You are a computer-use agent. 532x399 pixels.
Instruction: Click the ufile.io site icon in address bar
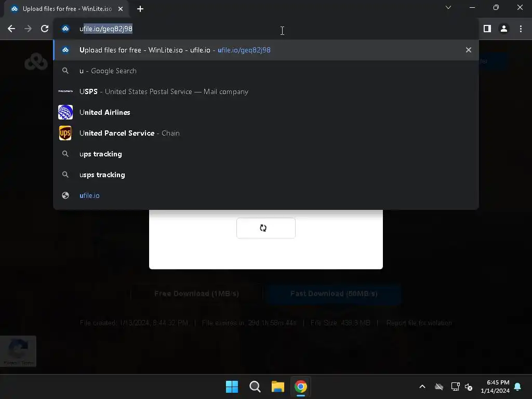(65, 29)
